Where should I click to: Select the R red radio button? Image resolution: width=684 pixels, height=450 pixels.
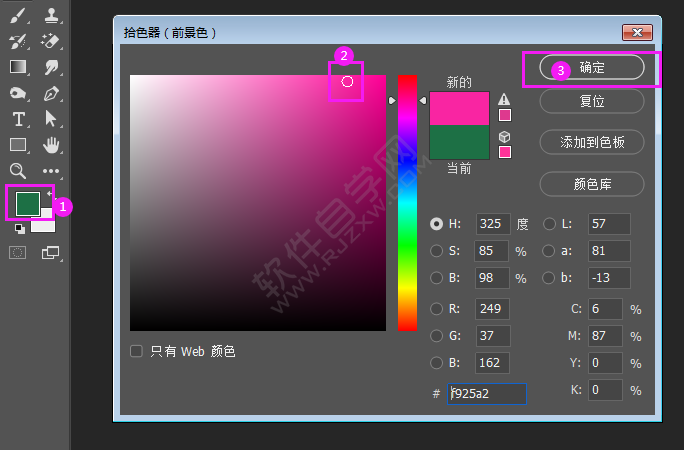436,309
